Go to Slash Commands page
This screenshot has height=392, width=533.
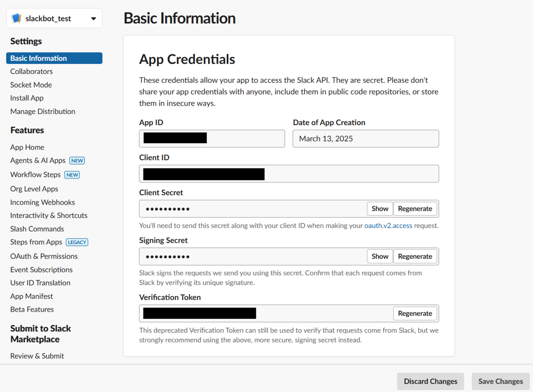coord(37,229)
